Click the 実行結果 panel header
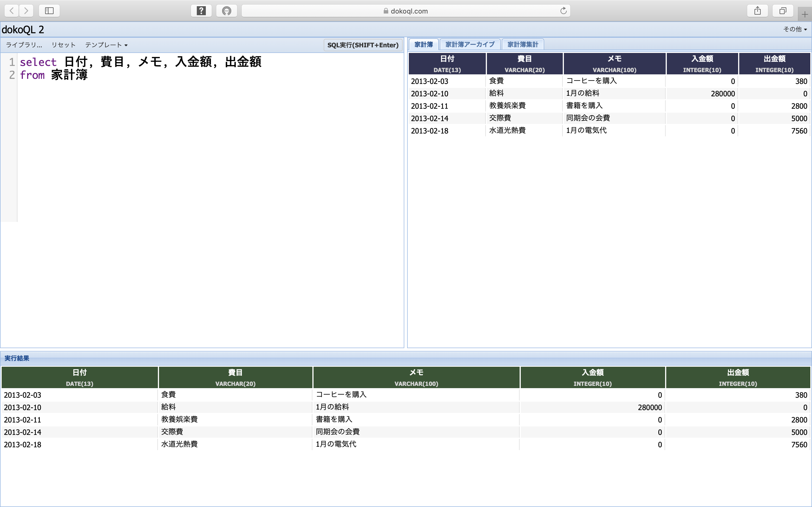This screenshot has height=507, width=812. click(17, 358)
